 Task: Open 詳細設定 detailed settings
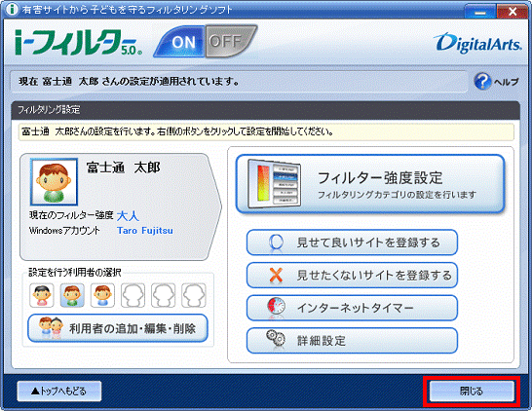[352, 341]
